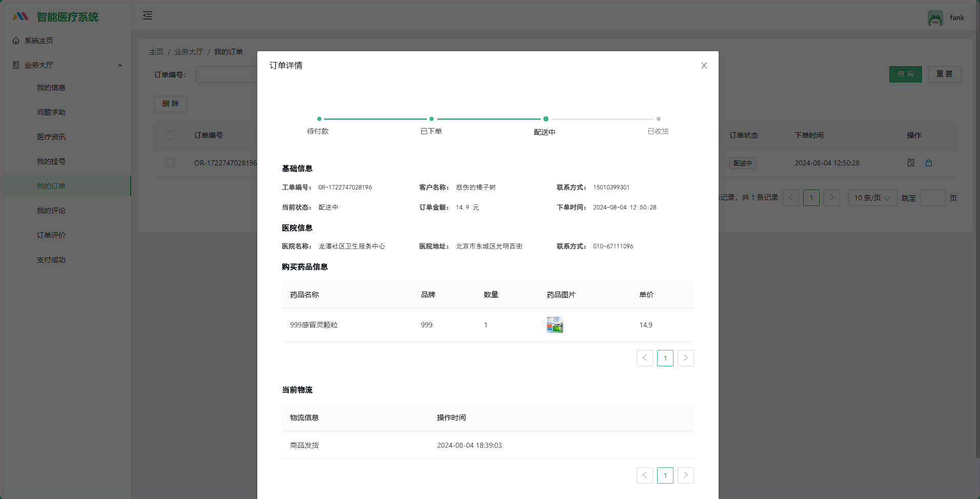Screen dimensions: 980x499
Task: Click the 999感冒灵颗粒 medicine thumbnail image
Action: coord(555,325)
